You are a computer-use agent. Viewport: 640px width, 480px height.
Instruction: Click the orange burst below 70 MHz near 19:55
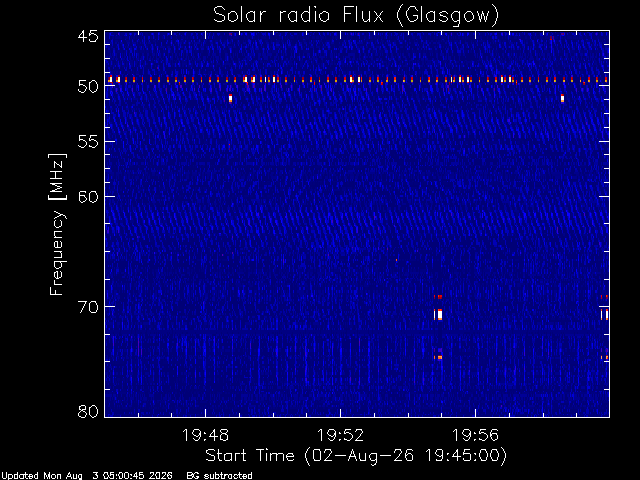[x=438, y=358]
